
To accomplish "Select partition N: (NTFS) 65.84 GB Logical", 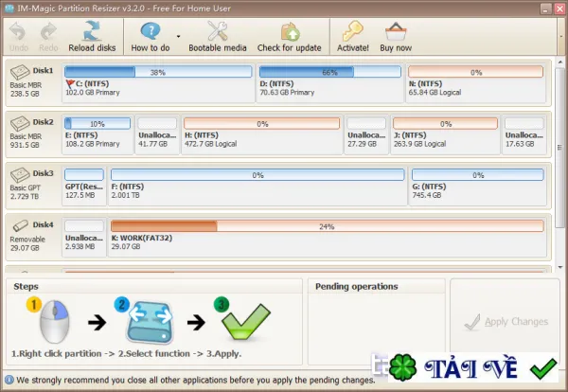I will 475,82.
